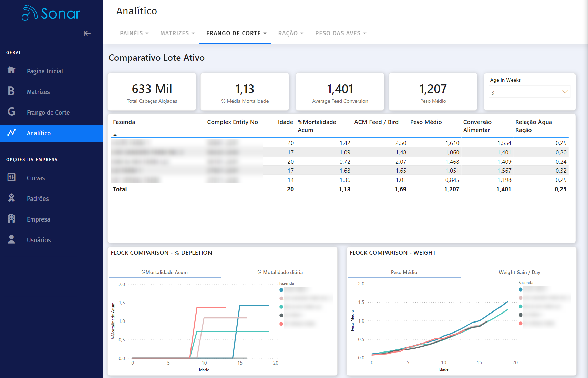The image size is (588, 378).
Task: Click FLOCK COMPARISON - WEIGHT title
Action: point(393,253)
